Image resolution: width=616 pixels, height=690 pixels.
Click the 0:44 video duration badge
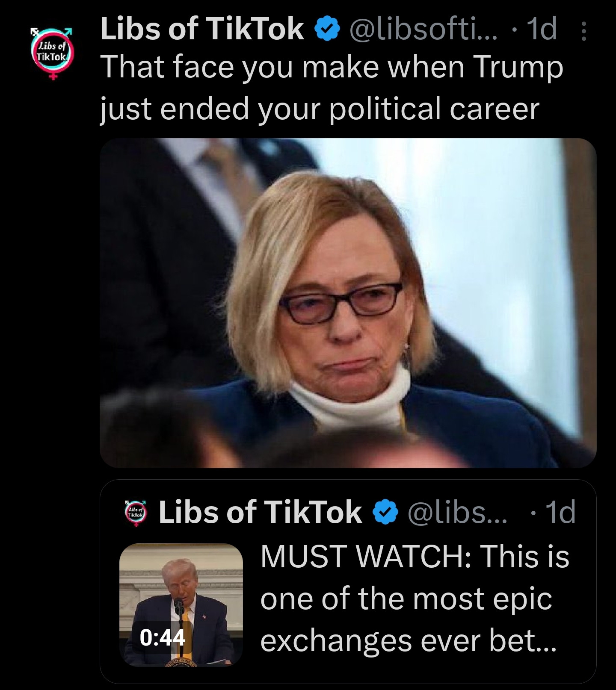click(x=163, y=637)
